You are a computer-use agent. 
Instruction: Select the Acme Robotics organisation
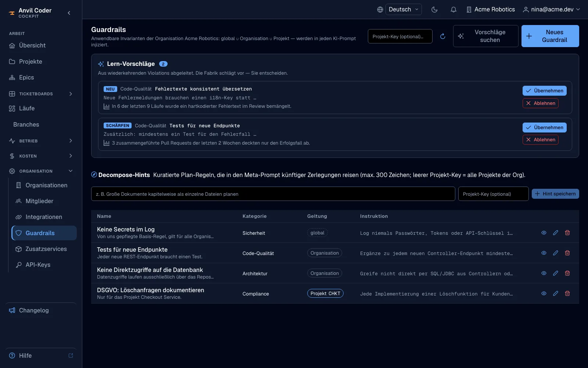pyautogui.click(x=491, y=10)
